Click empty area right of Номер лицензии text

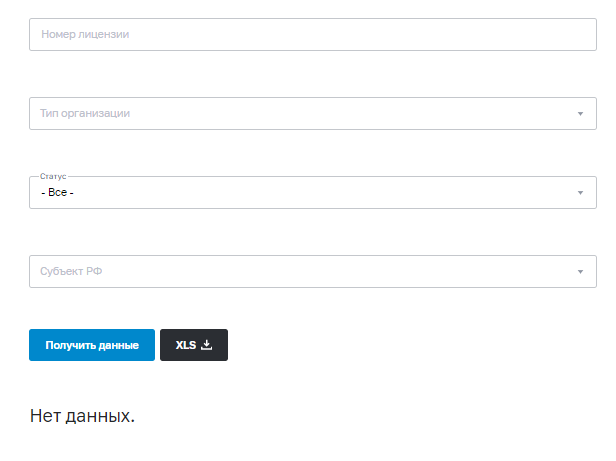[x=361, y=34]
